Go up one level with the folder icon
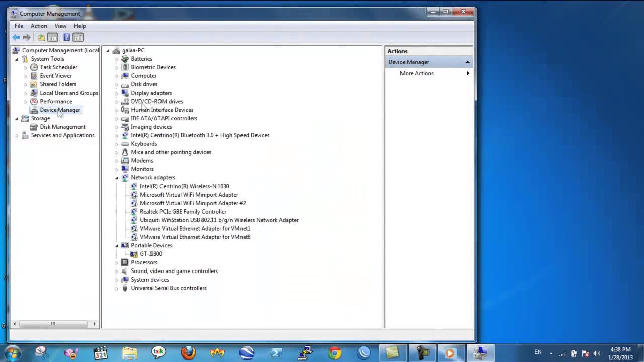Viewport: 644px width, 362px height. click(41, 37)
